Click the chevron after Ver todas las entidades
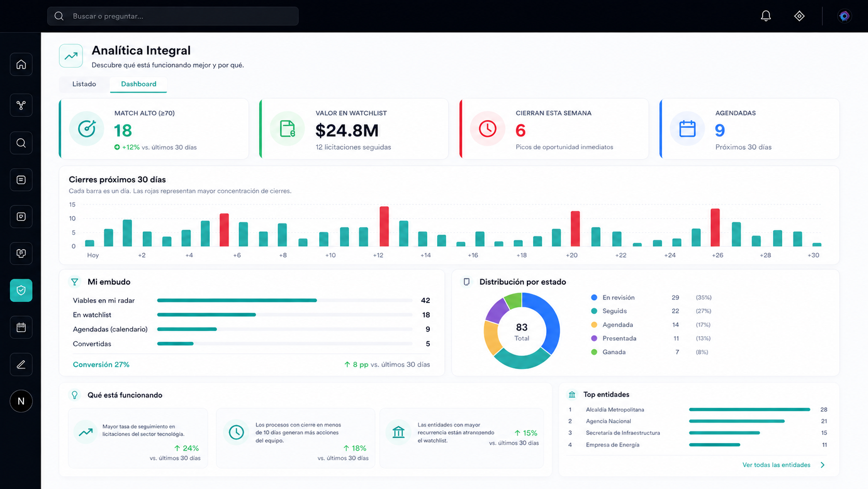 pyautogui.click(x=823, y=465)
